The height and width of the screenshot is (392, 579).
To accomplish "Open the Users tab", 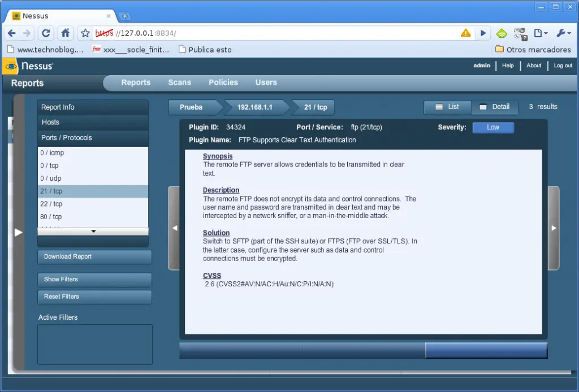I will coord(266,82).
